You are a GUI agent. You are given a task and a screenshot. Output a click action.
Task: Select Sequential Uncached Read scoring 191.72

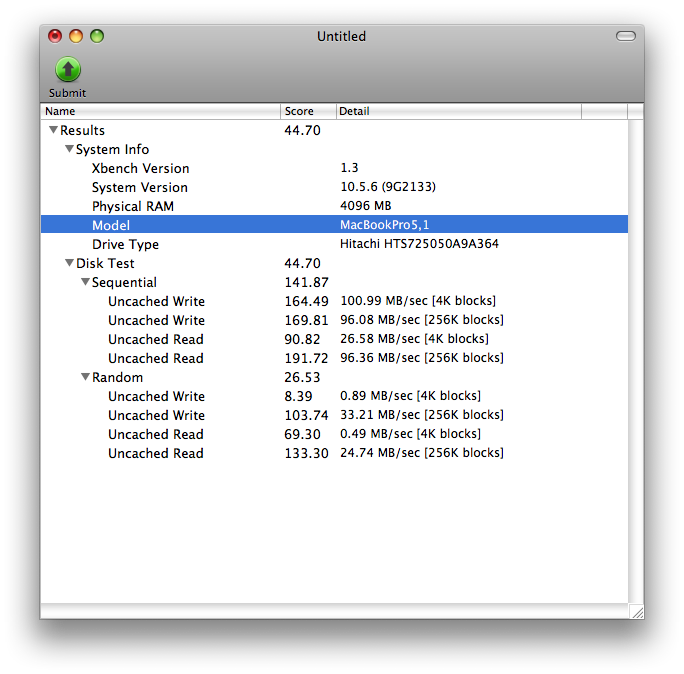tap(335, 358)
